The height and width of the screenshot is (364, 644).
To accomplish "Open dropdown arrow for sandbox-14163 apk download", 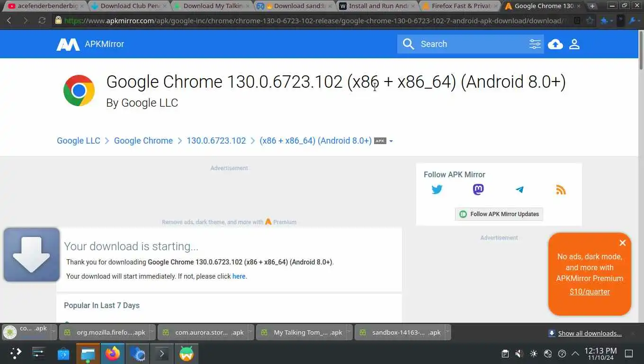I will 447,332.
